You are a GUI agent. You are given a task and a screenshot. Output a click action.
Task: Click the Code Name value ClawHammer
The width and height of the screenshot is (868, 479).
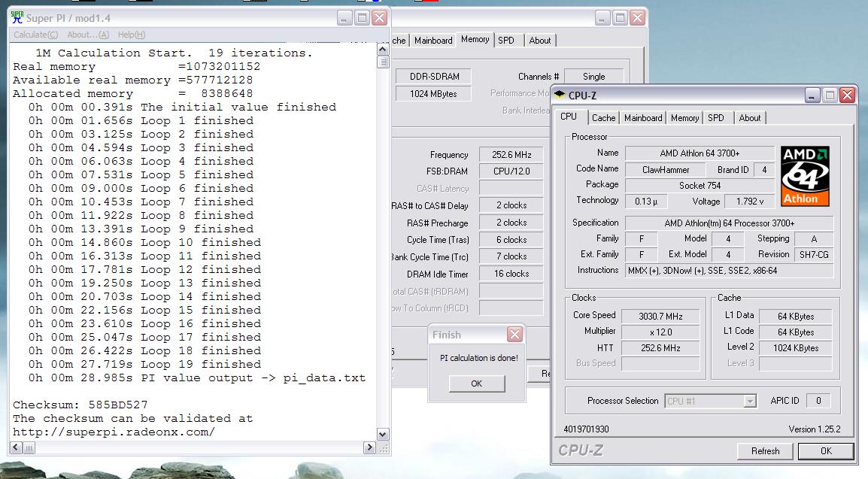tap(666, 170)
